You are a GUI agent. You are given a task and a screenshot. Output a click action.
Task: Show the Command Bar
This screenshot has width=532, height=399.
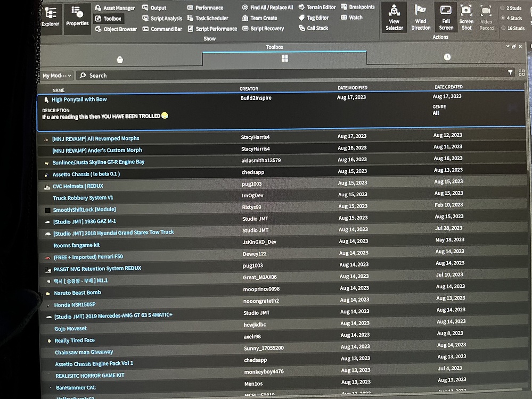tap(162, 29)
